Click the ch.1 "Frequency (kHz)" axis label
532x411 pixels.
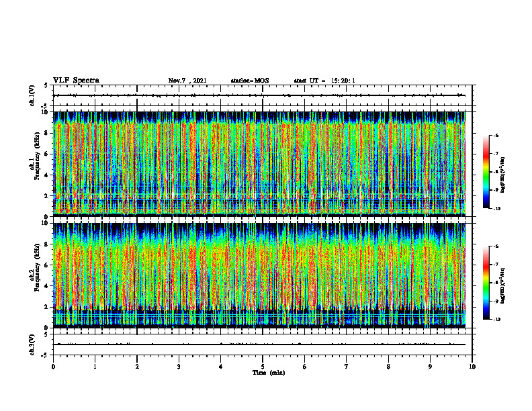[38, 156]
